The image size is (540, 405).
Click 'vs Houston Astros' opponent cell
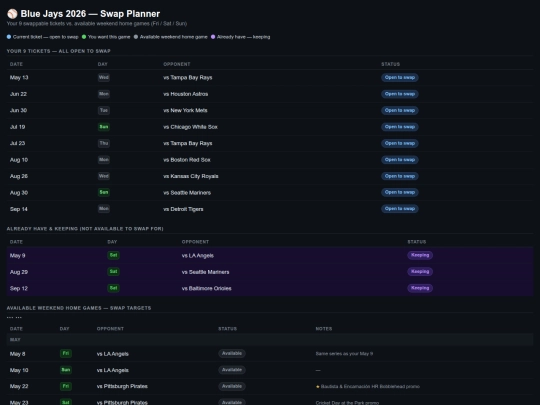tap(186, 94)
